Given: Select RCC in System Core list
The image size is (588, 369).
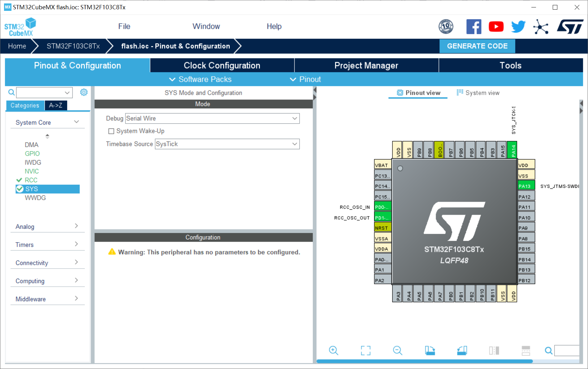Looking at the screenshot, I should point(31,180).
